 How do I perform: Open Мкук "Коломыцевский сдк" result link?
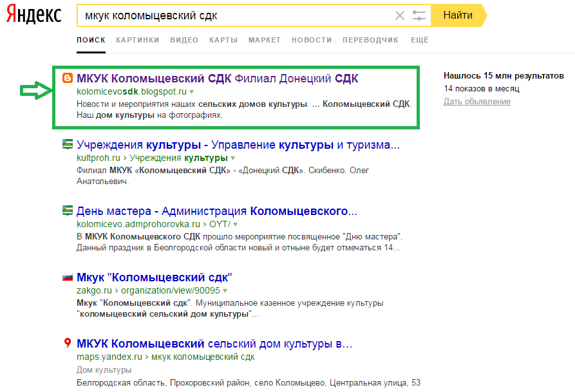[x=155, y=277]
